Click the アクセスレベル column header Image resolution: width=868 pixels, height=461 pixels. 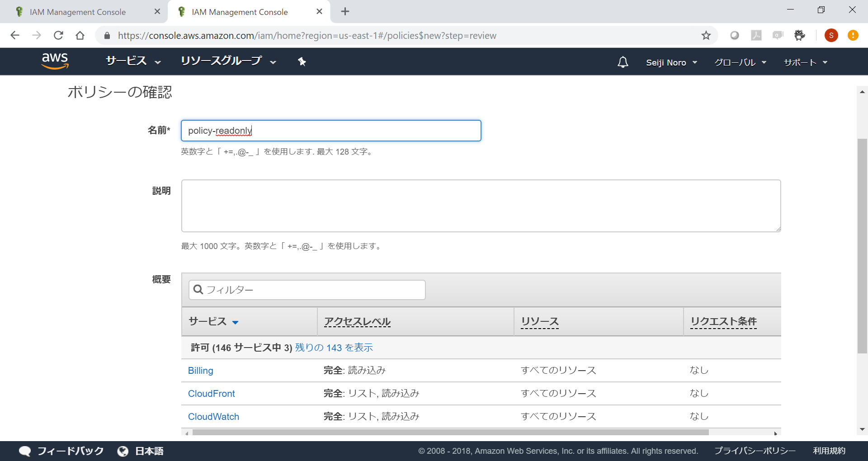[x=357, y=321]
